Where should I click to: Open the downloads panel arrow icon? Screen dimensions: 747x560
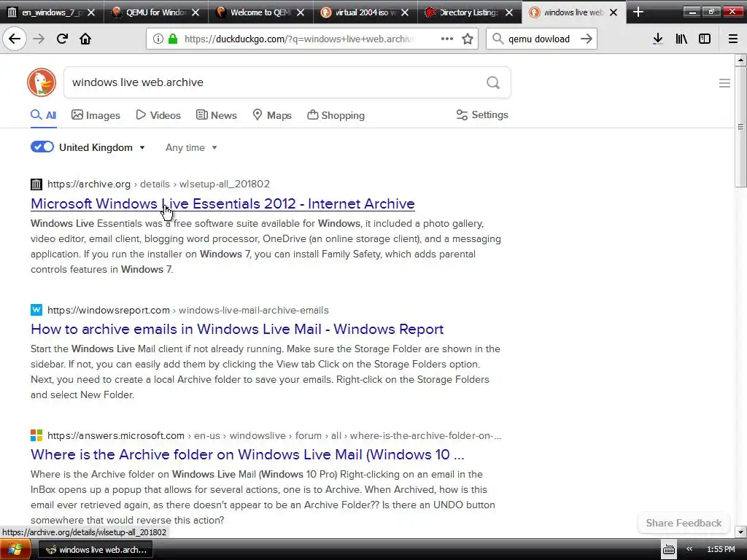pyautogui.click(x=657, y=39)
